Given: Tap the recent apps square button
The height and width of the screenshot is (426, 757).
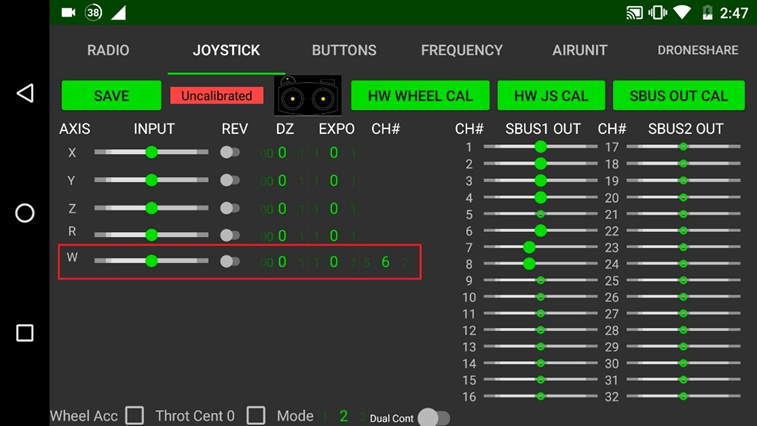Looking at the screenshot, I should pos(25,333).
